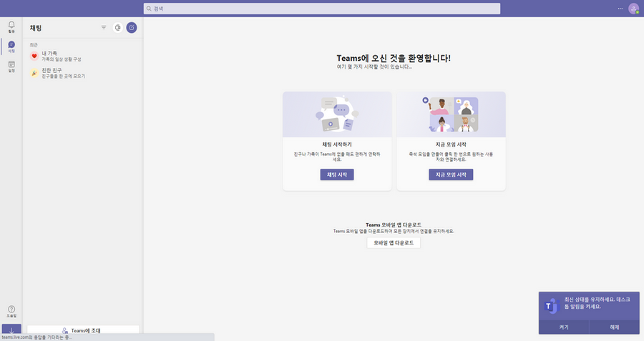Open the 내 가족 chat
The image size is (644, 341).
(83, 56)
